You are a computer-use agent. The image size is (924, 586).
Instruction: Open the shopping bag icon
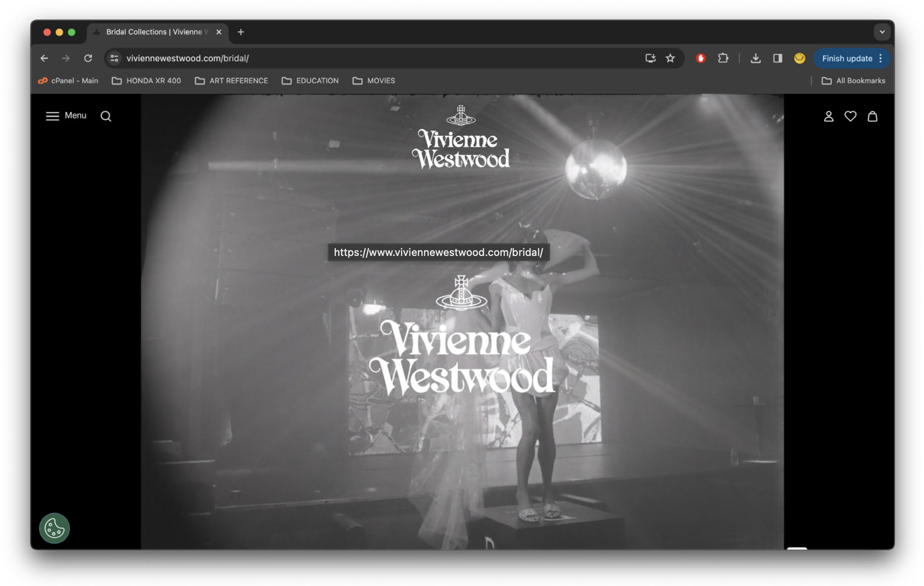872,116
